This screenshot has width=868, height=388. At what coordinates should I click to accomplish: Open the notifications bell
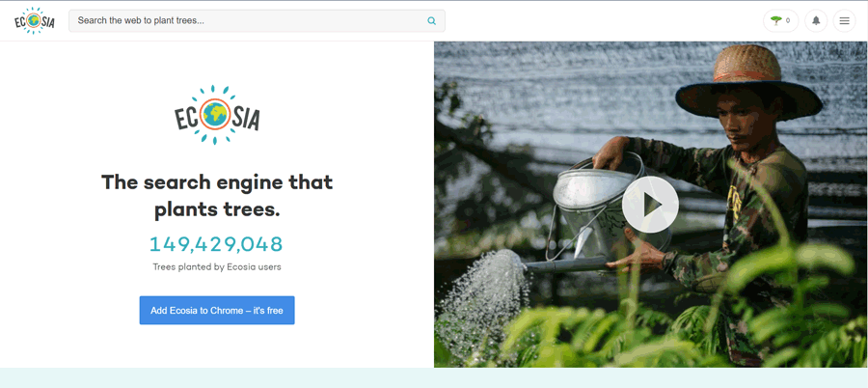click(816, 21)
